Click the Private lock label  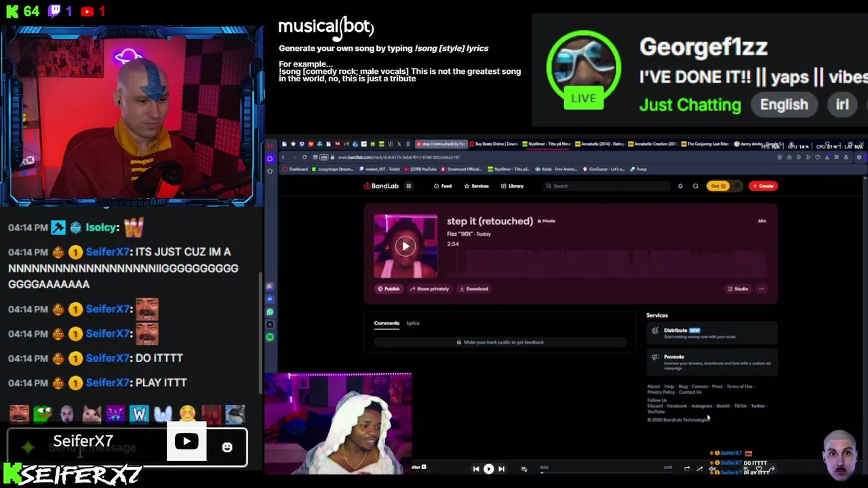(x=547, y=221)
